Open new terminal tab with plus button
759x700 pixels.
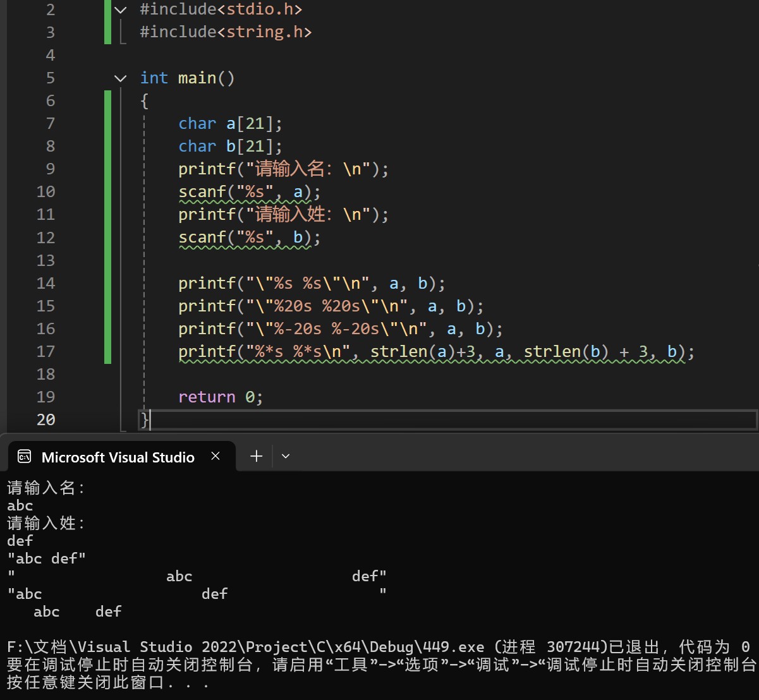[x=257, y=456]
